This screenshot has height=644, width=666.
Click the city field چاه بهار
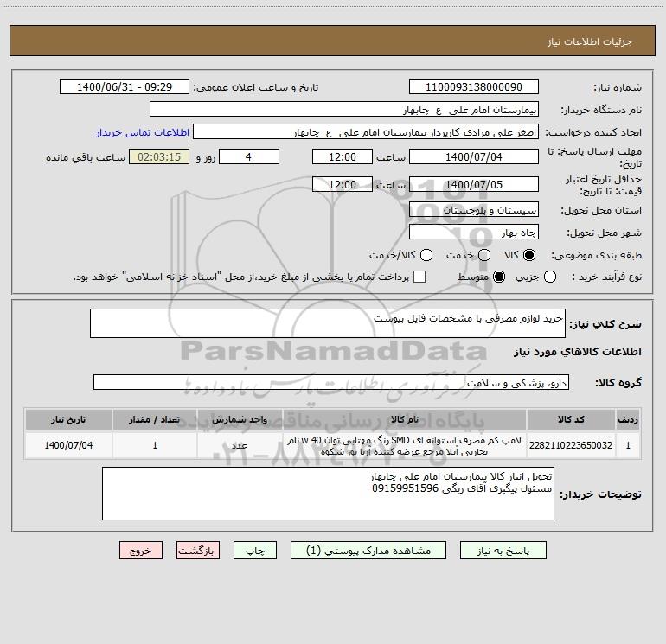pyautogui.click(x=474, y=232)
